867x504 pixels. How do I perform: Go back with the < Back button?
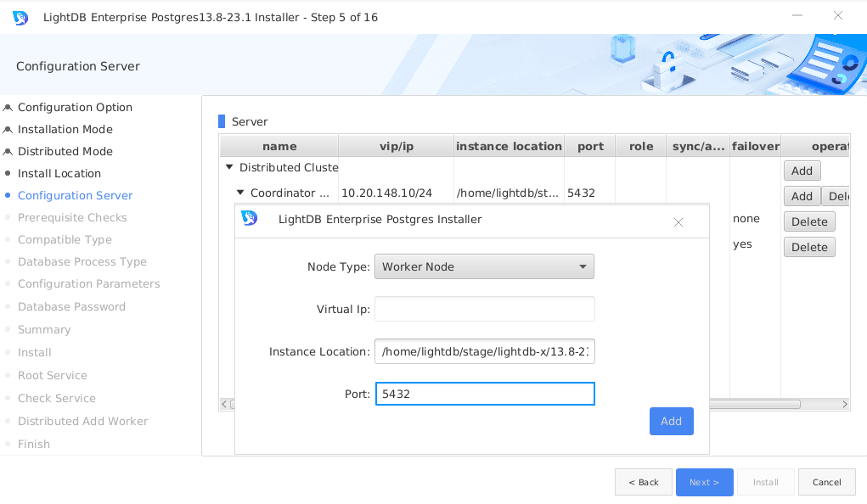pos(644,483)
